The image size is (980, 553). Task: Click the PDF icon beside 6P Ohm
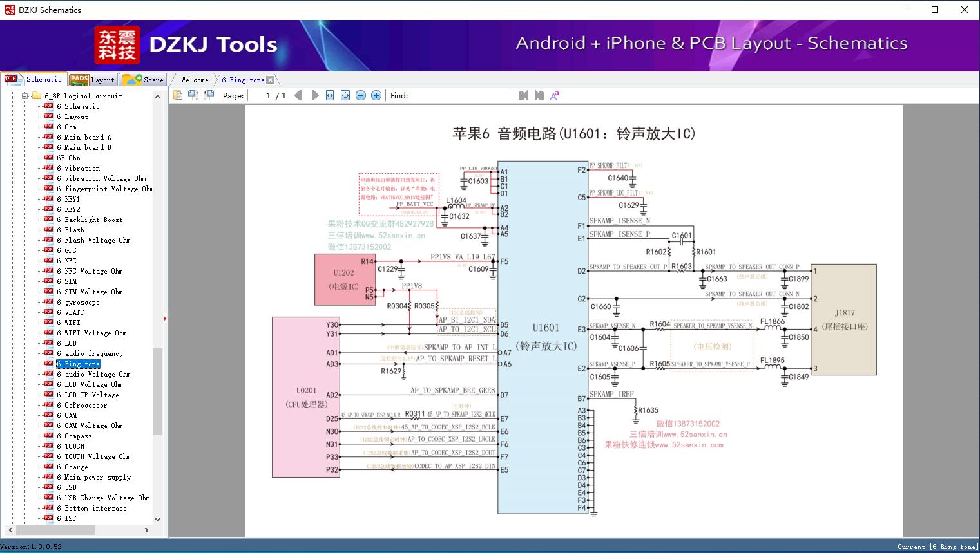(x=48, y=158)
